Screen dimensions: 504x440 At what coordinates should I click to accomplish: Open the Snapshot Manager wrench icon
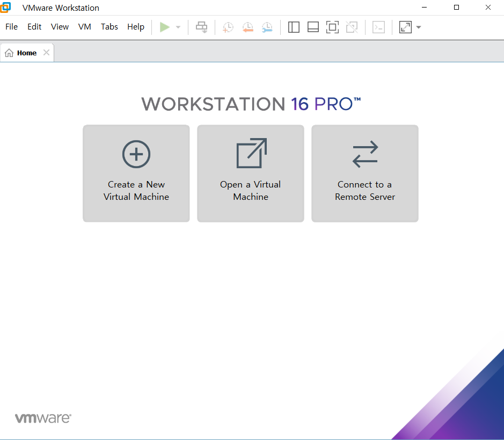click(x=267, y=27)
